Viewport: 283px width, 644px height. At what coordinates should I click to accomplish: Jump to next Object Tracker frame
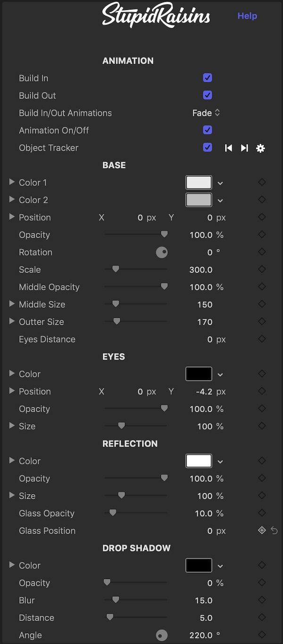[x=244, y=148]
